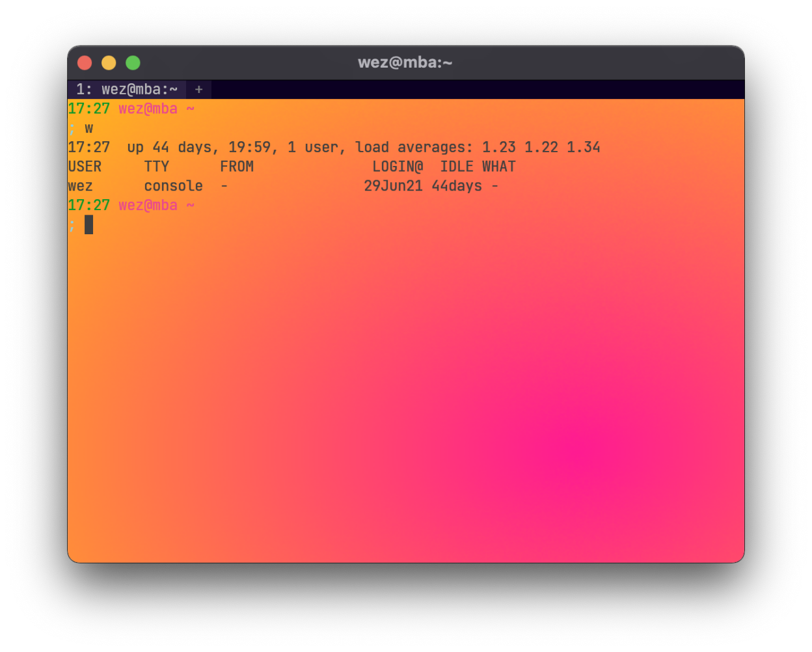The image size is (812, 652).
Task: Click the TTY column header
Action: pyautogui.click(x=156, y=167)
